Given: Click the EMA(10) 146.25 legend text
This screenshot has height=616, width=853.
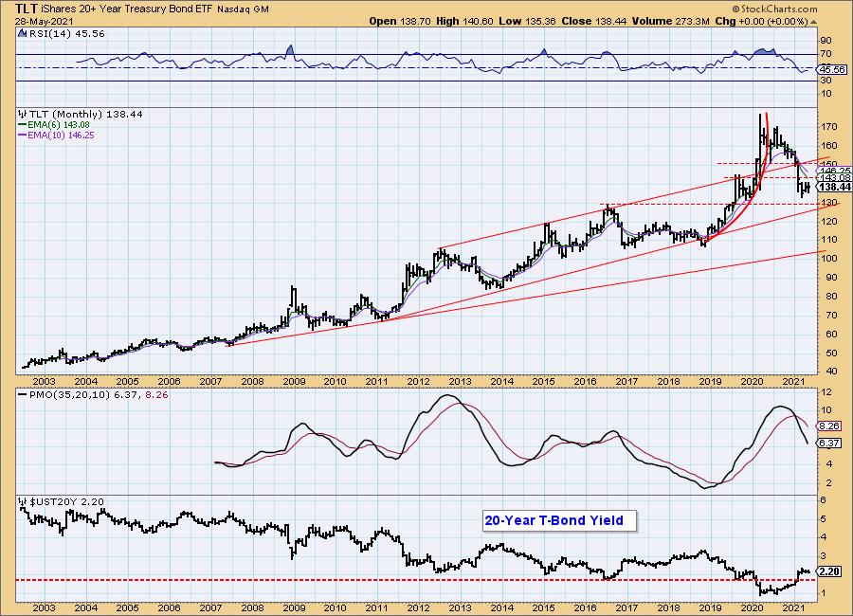Looking at the screenshot, I should [x=61, y=135].
